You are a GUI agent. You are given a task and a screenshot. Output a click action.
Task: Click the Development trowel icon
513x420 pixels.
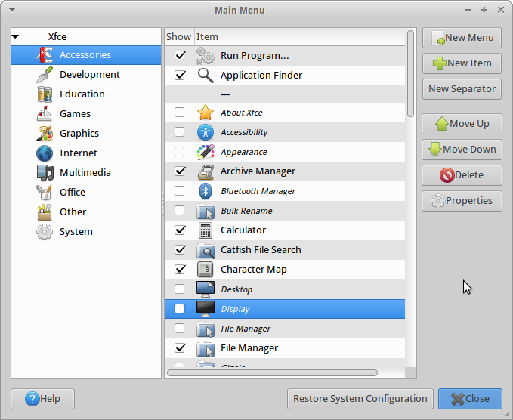pyautogui.click(x=45, y=75)
